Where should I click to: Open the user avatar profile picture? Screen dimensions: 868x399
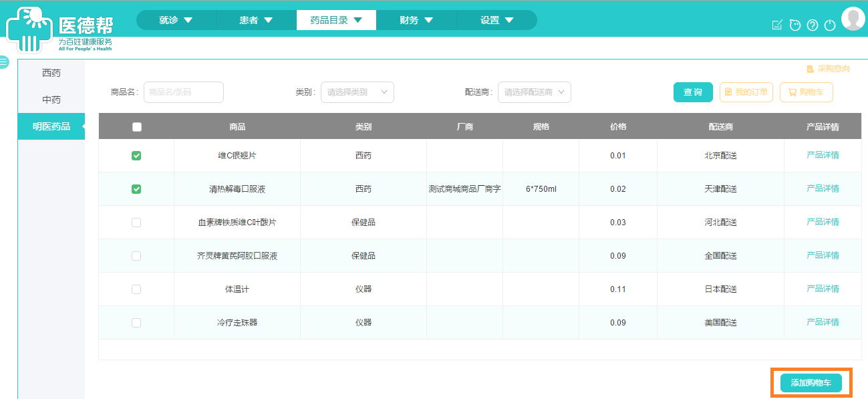click(853, 19)
